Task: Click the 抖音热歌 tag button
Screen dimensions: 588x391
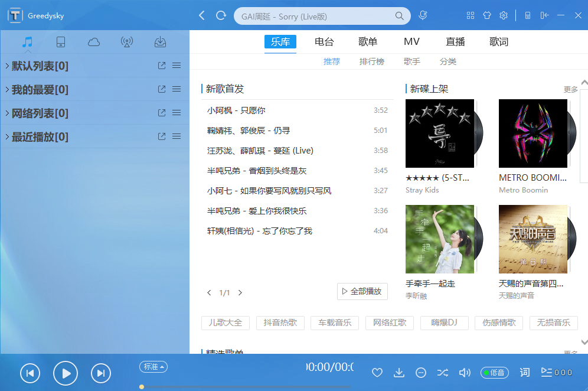Action: 280,322
